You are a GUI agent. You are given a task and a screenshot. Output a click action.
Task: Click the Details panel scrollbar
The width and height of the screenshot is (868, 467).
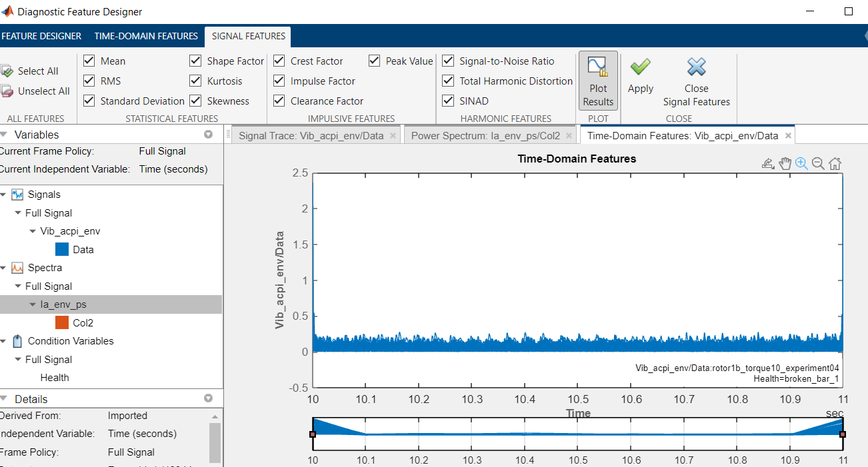(x=214, y=442)
